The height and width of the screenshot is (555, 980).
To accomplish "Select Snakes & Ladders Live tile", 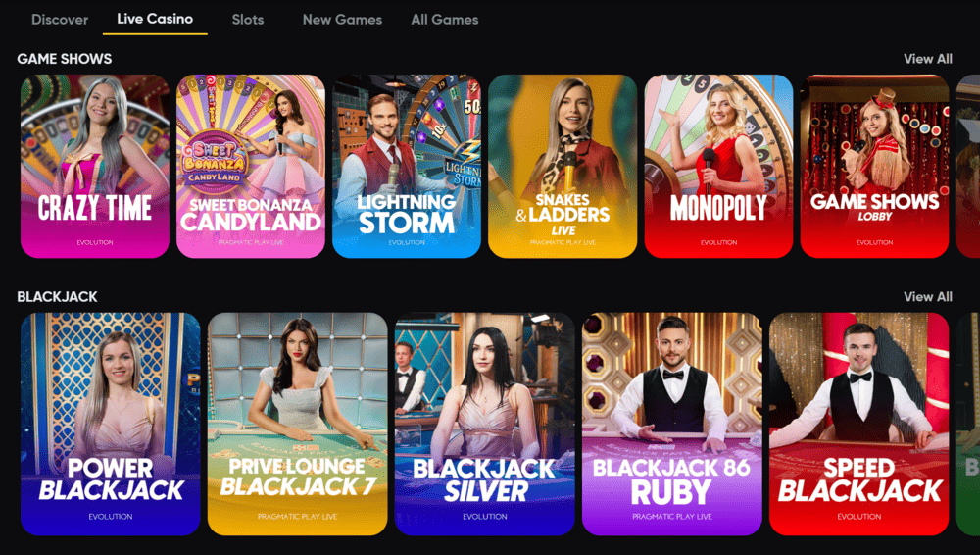I will click(563, 167).
